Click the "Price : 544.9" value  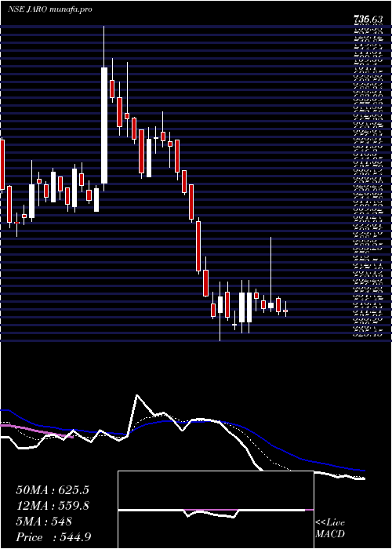coord(55,537)
